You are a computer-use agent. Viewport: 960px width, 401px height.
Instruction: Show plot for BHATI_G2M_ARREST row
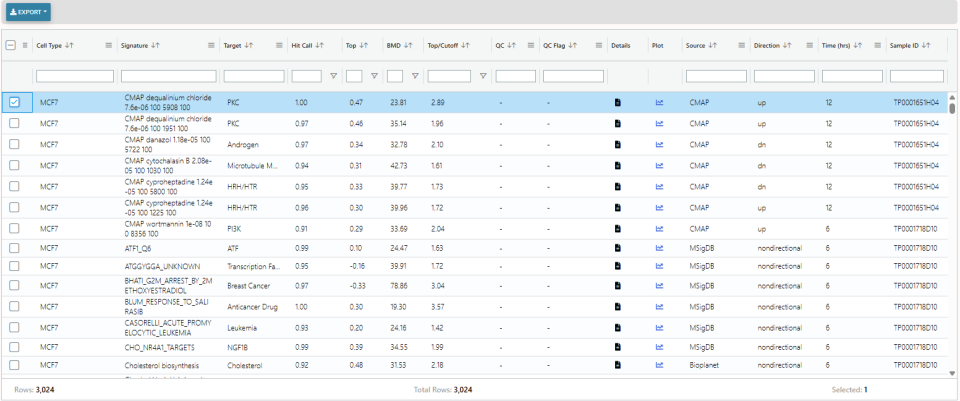tap(659, 286)
